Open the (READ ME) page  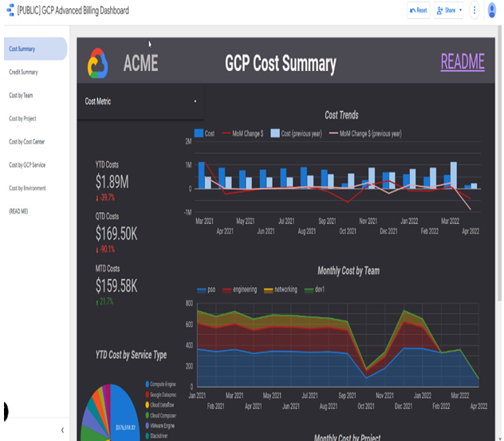18,211
